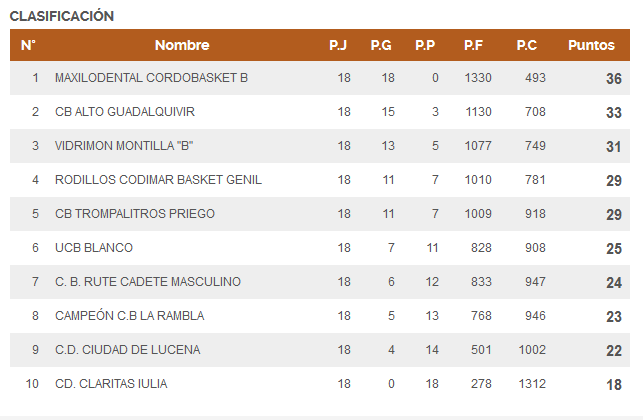Open RODILLOS CODIMAR BASKET GENIL team
Image resolution: width=643 pixels, height=420 pixels.
[x=158, y=180]
